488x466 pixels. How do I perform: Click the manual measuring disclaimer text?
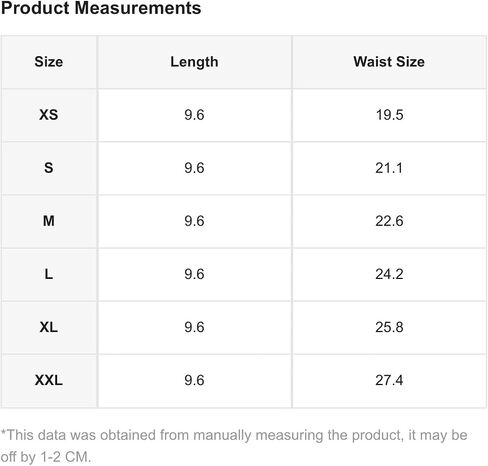(234, 446)
